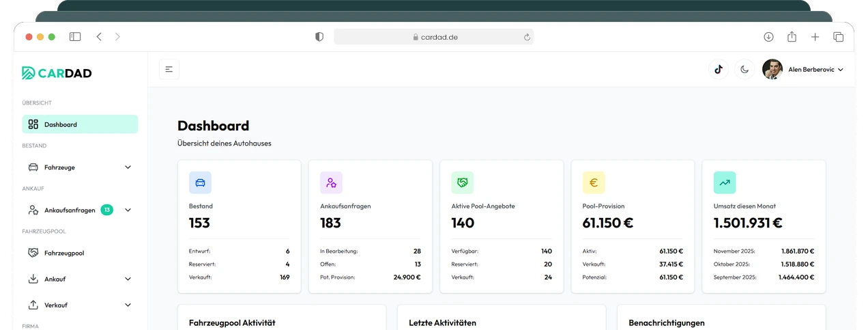Click the purple Ankaufsanfragen card icon

pos(331,182)
